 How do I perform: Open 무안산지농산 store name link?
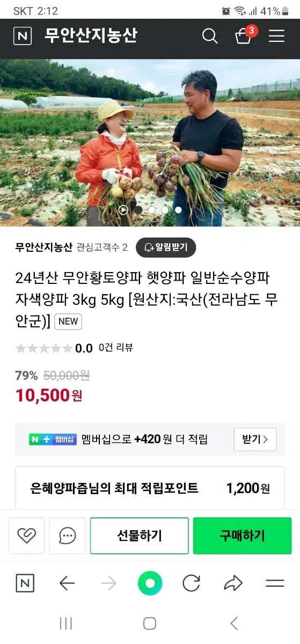(x=44, y=247)
